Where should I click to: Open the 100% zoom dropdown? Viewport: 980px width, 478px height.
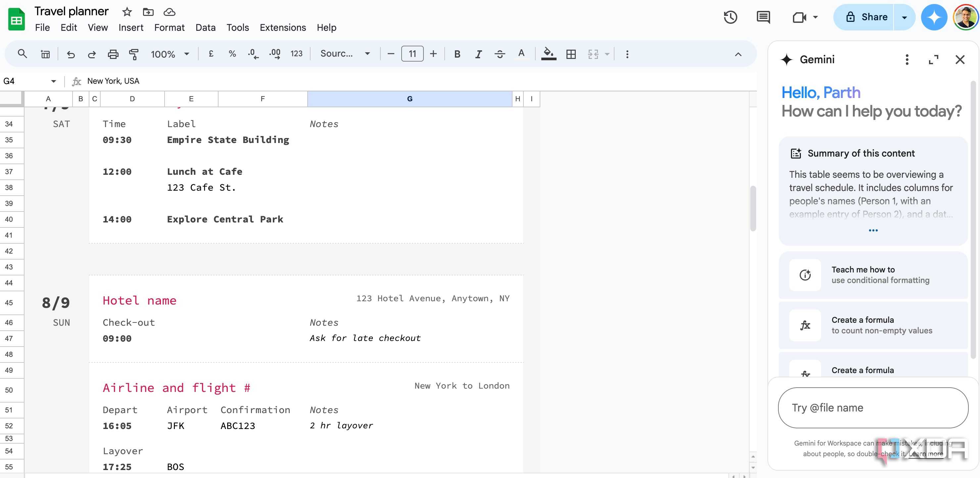(x=170, y=54)
